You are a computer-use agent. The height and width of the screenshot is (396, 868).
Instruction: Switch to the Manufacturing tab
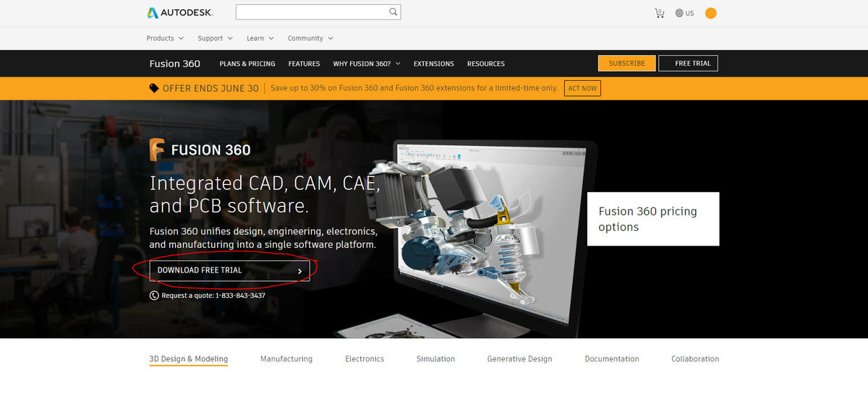286,359
